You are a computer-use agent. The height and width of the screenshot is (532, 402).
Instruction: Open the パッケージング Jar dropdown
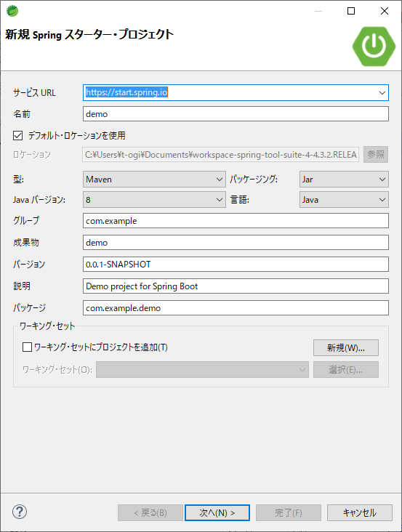344,179
